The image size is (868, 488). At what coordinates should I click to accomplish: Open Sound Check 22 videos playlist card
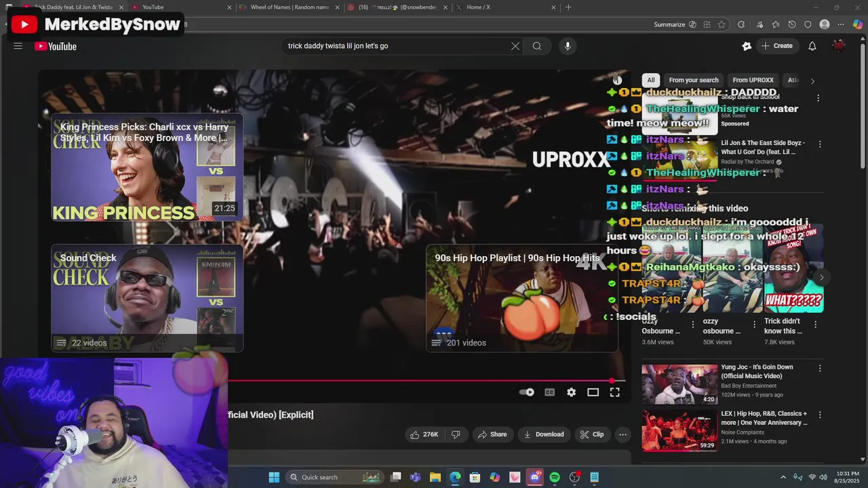coord(147,298)
